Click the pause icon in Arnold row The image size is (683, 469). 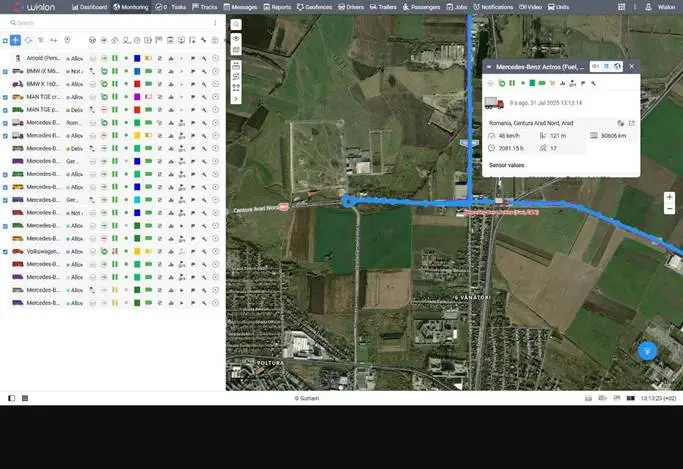pyautogui.click(x=115, y=58)
